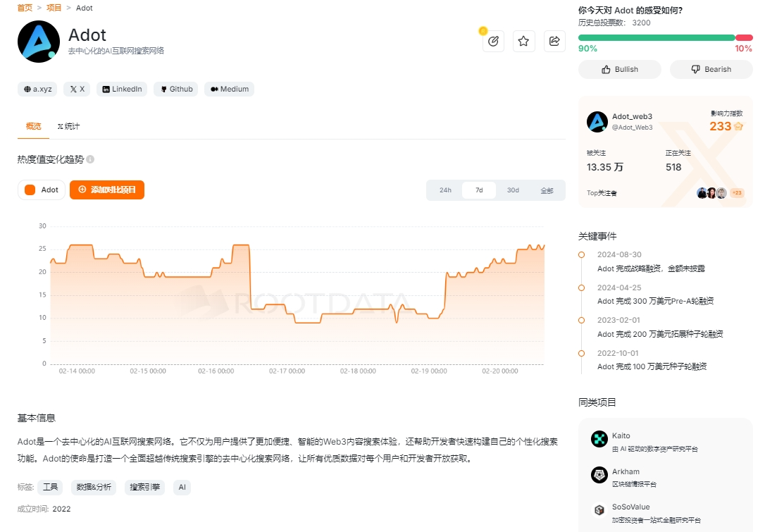Open the 200 万美元拓展种子轮融资 event

[660, 334]
